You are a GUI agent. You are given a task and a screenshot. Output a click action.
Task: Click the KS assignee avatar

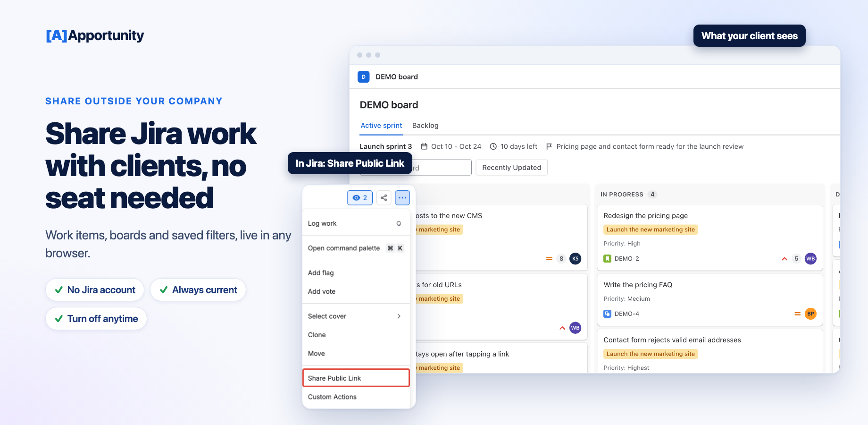575,259
